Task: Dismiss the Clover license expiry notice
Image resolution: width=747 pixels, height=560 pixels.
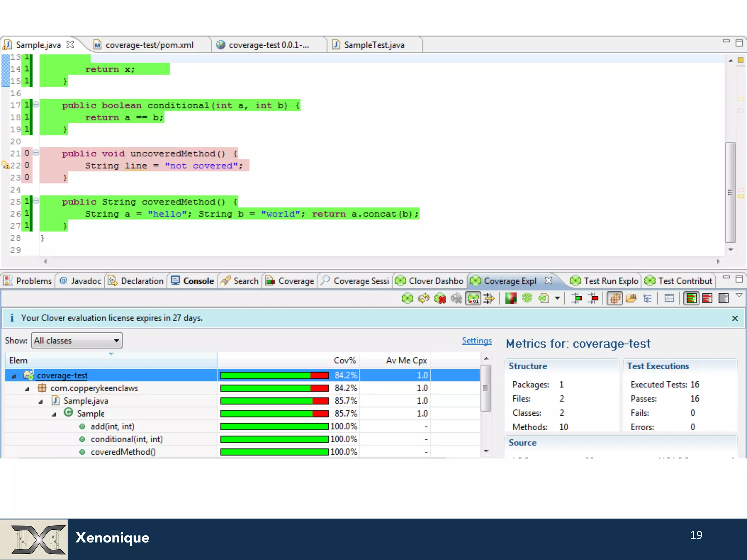Action: (735, 318)
